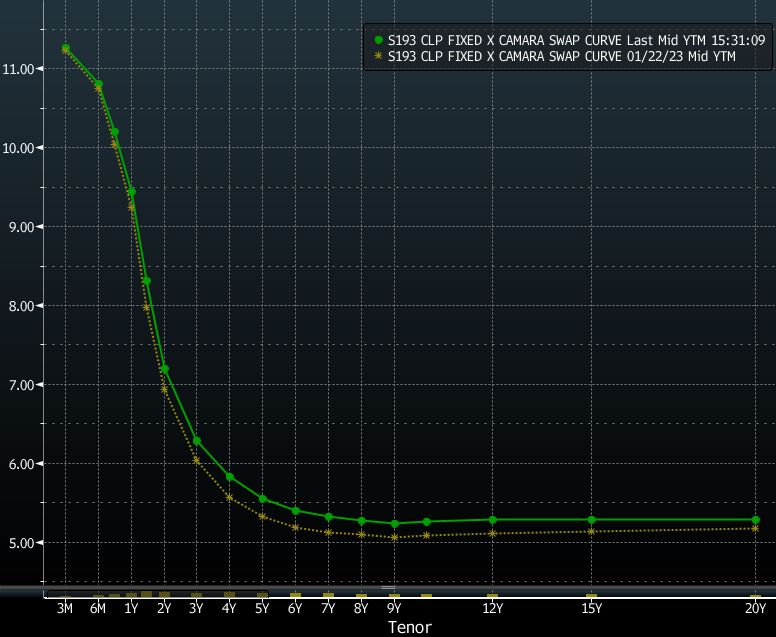Select the green curve point at 2Y
The width and height of the screenshot is (776, 637).
(x=164, y=369)
